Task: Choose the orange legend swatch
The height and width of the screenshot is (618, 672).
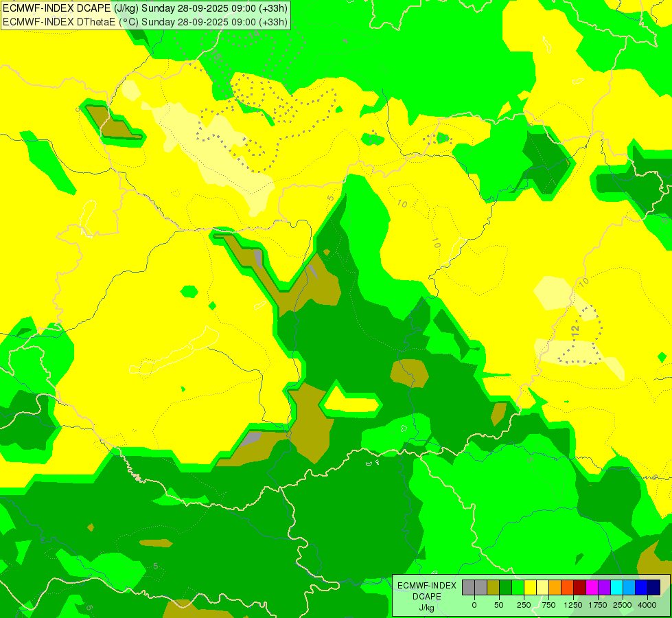Action: 555,588
